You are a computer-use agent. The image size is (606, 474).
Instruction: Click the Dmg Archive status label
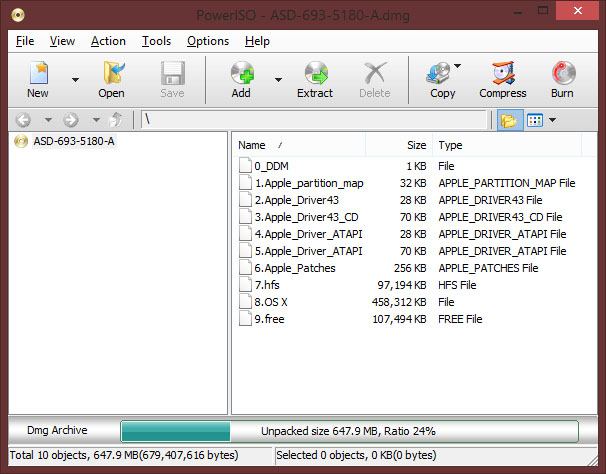point(57,430)
